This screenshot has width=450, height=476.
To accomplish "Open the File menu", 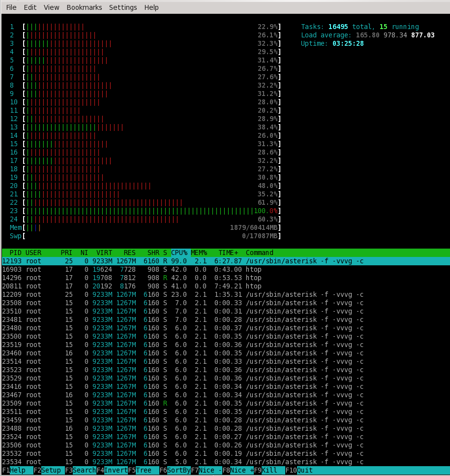I will (x=11, y=7).
